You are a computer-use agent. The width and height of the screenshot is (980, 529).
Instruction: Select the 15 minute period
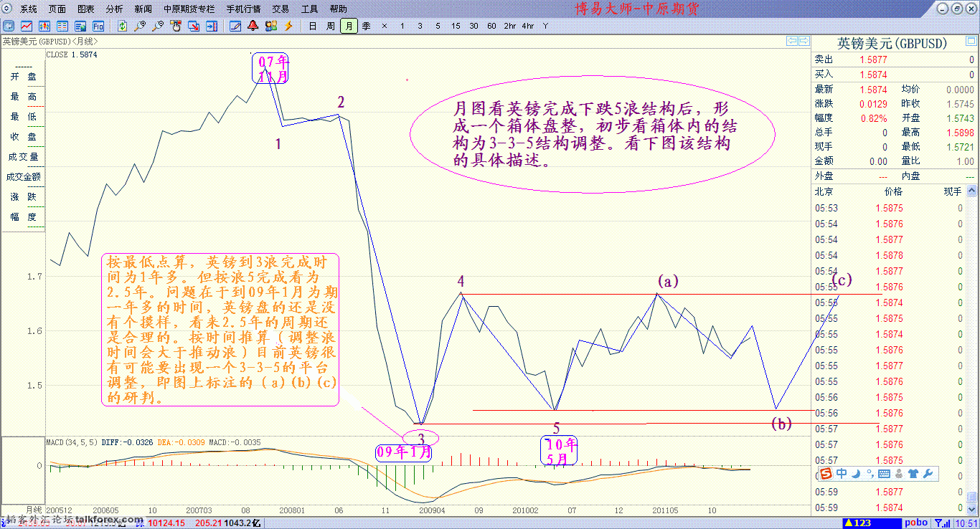tap(456, 26)
